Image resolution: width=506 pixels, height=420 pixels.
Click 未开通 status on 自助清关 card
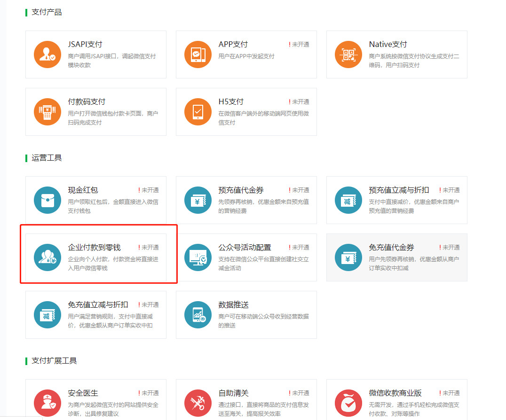click(299, 393)
